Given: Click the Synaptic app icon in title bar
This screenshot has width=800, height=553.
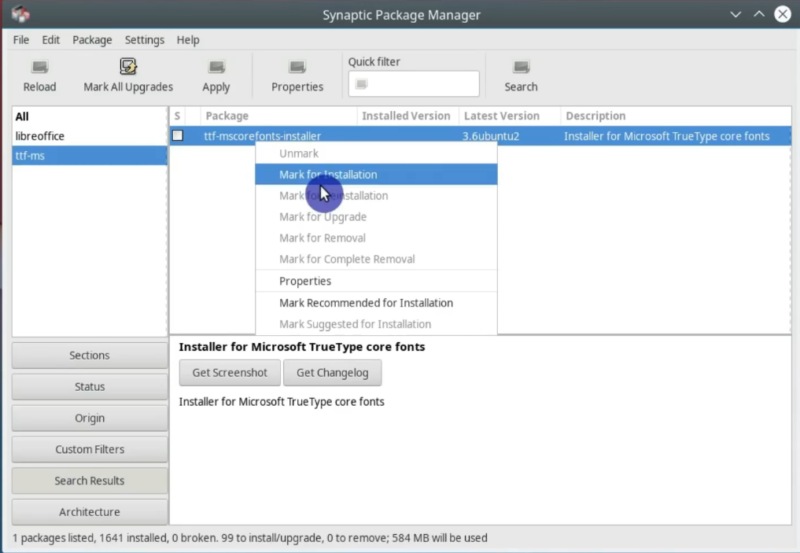Looking at the screenshot, I should click(x=20, y=14).
